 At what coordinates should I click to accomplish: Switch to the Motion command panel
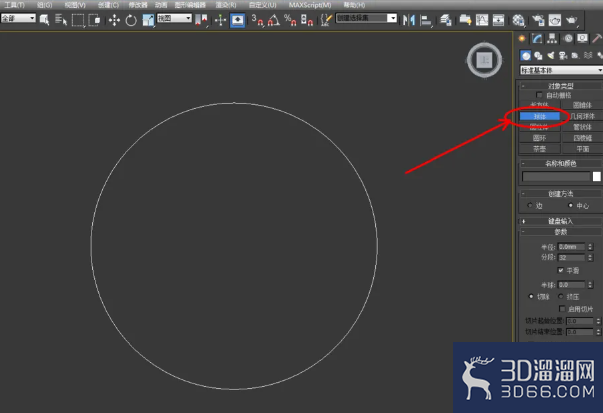click(568, 38)
